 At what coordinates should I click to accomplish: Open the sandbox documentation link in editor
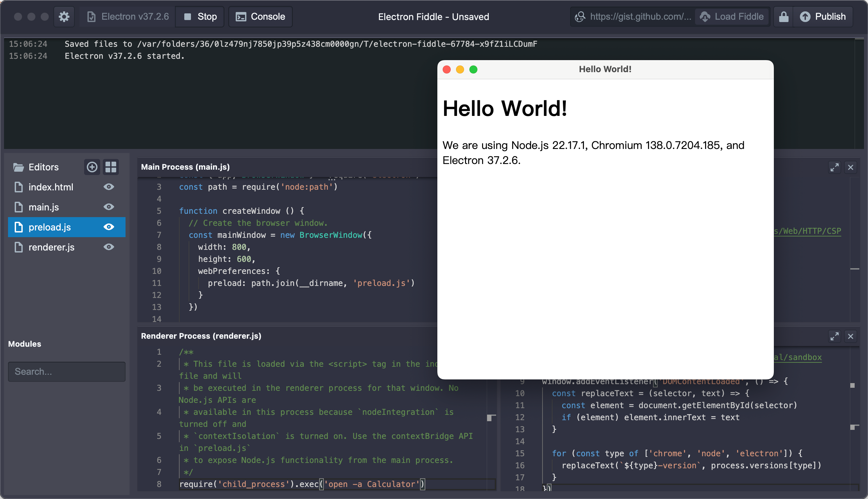pos(798,357)
